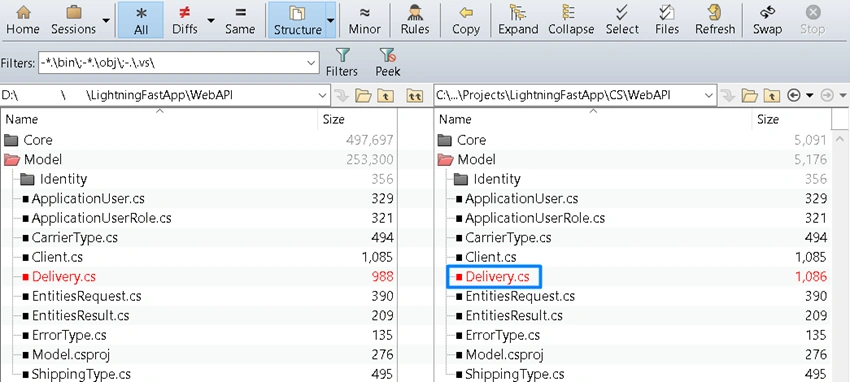Open the Sessions briefcase button
This screenshot has height=382, width=850.
click(73, 20)
